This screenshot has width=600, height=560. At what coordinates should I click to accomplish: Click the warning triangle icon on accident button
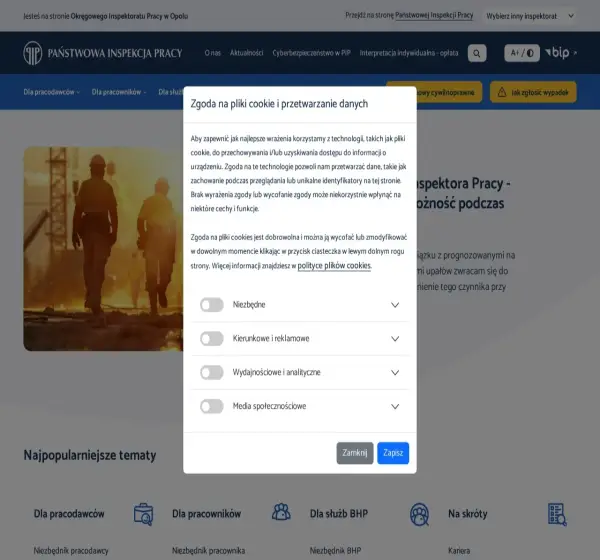pyautogui.click(x=502, y=92)
